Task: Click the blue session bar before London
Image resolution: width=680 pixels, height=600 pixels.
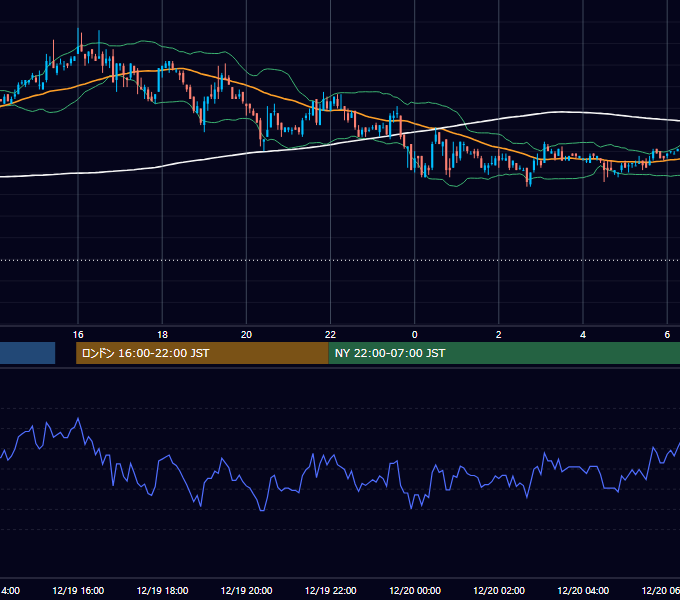Action: click(x=27, y=353)
